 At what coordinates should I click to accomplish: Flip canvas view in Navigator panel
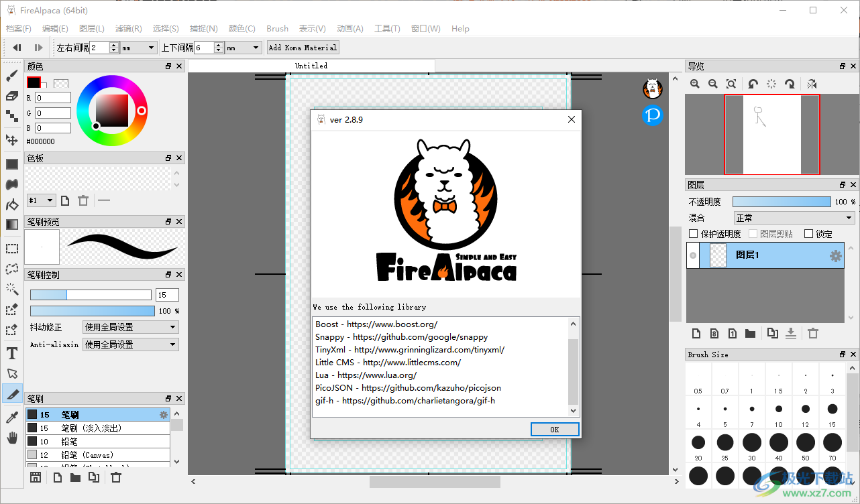812,84
